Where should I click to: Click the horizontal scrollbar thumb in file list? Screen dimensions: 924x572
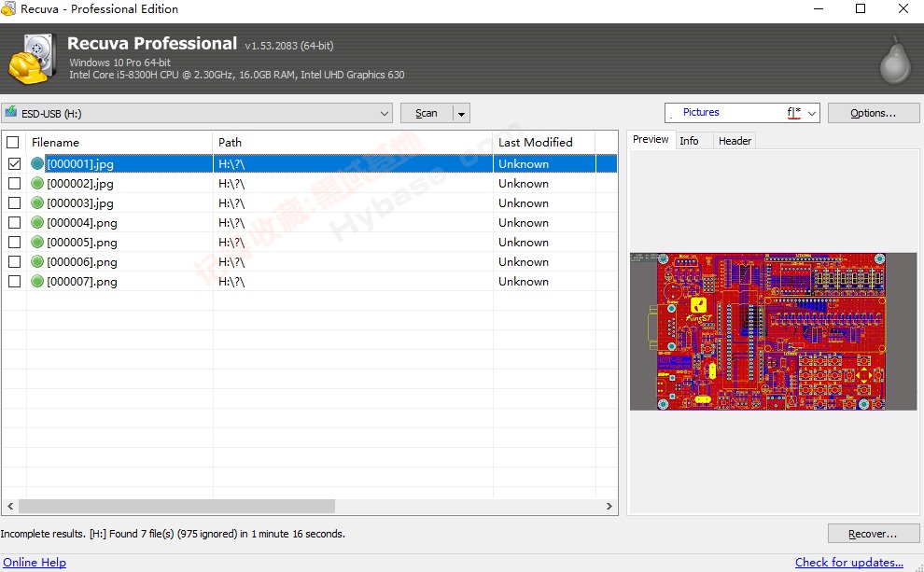pyautogui.click(x=176, y=506)
